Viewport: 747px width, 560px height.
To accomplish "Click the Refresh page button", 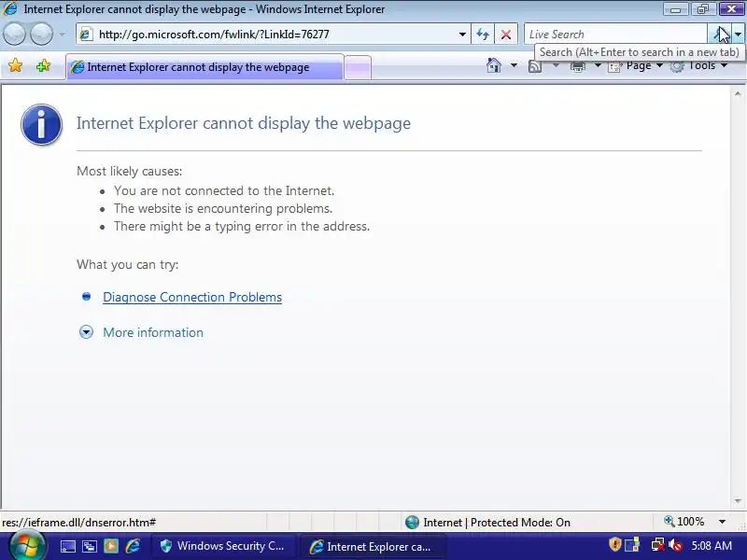I will (x=483, y=35).
